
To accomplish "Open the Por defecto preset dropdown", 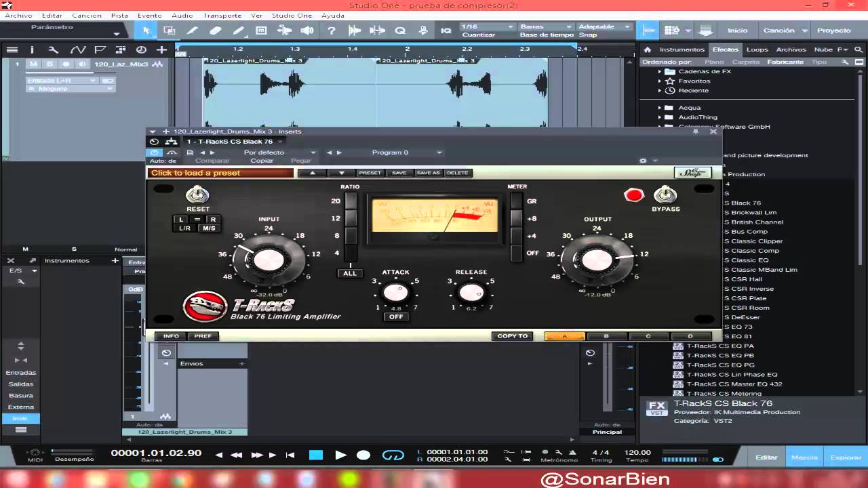I will (279, 152).
